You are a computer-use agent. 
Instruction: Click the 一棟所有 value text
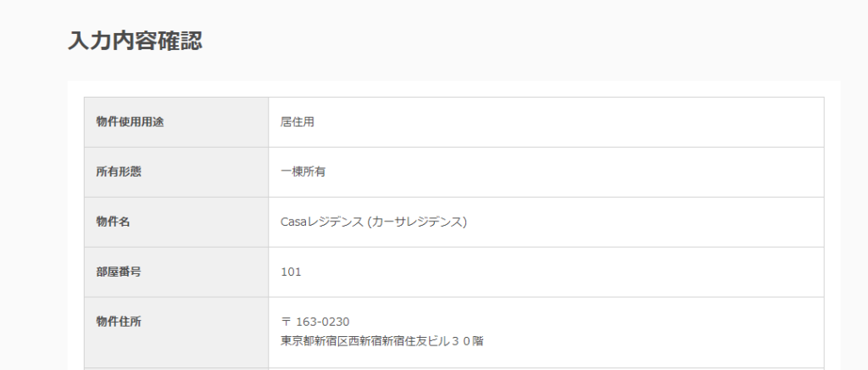303,172
